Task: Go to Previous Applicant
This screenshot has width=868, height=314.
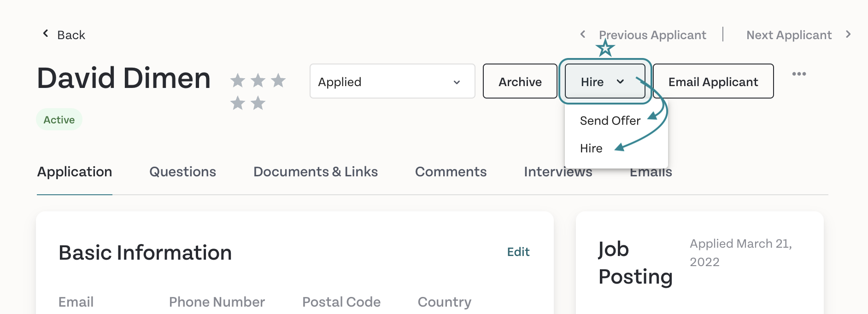Action: (652, 35)
